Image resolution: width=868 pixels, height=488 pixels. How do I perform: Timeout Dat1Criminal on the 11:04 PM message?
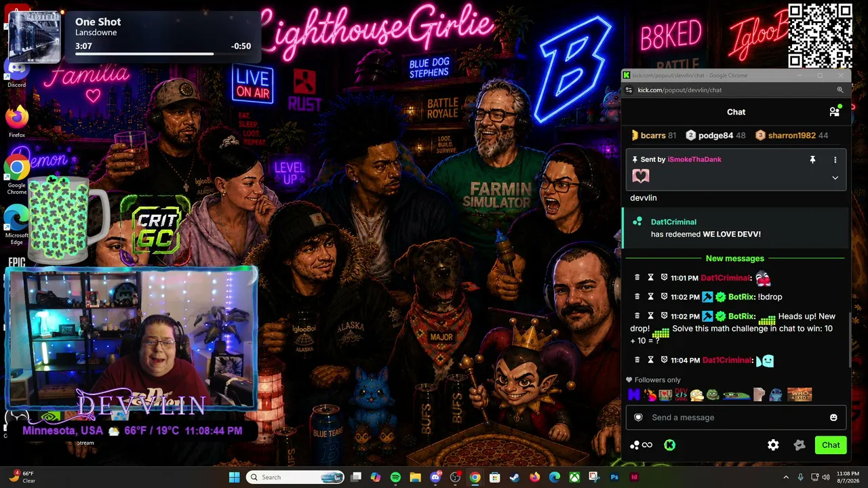point(650,360)
